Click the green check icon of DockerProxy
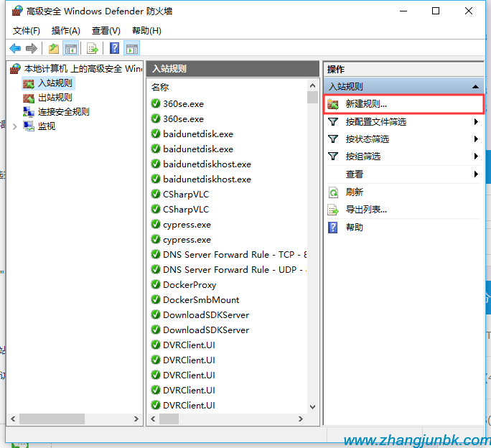This screenshot has height=448, width=491. [156, 284]
